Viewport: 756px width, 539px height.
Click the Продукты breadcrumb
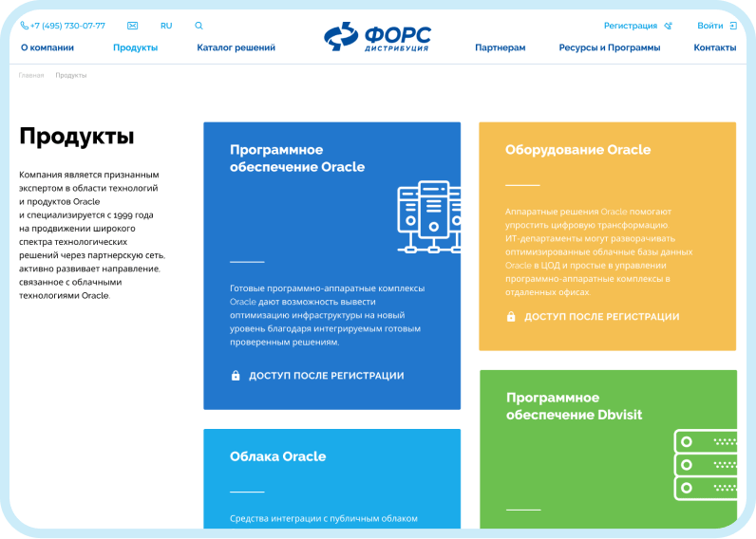click(x=71, y=75)
